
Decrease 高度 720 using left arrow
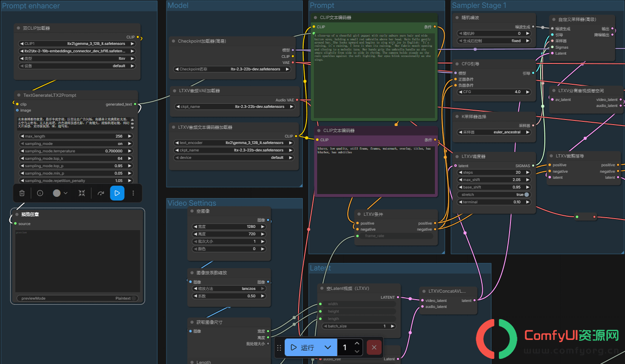[x=195, y=234]
